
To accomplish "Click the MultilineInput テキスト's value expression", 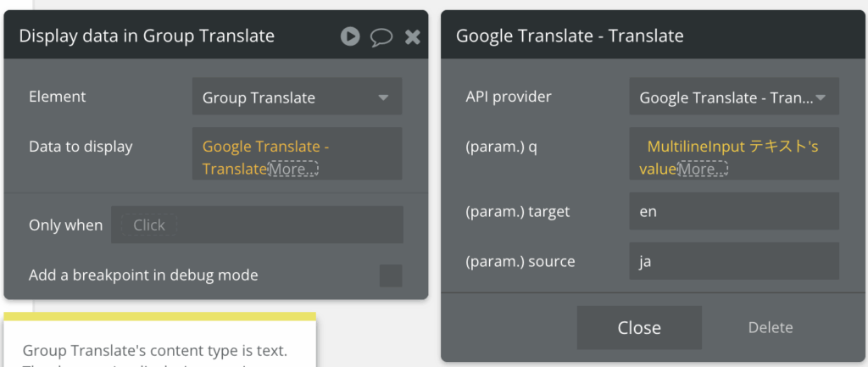I will coord(728,157).
